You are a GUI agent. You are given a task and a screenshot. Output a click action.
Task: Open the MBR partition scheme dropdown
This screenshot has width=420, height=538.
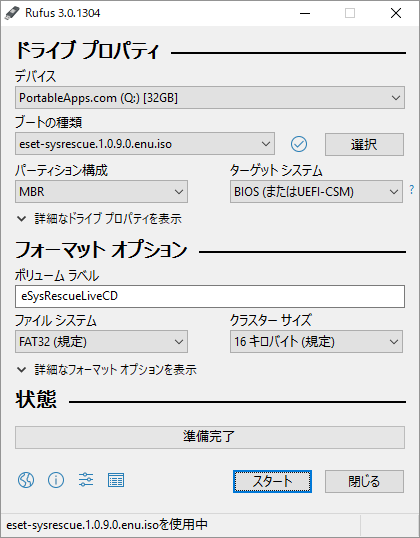101,191
